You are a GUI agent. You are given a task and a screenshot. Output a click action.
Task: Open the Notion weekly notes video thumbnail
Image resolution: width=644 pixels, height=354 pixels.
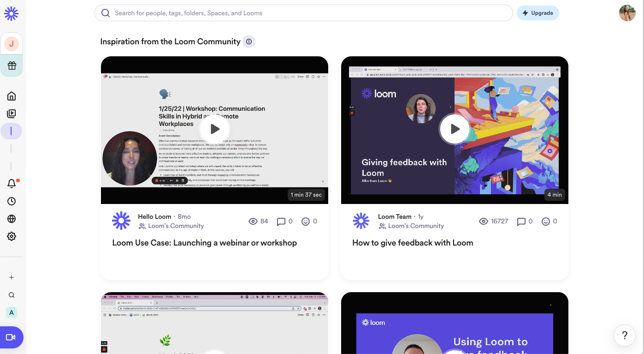pyautogui.click(x=214, y=323)
